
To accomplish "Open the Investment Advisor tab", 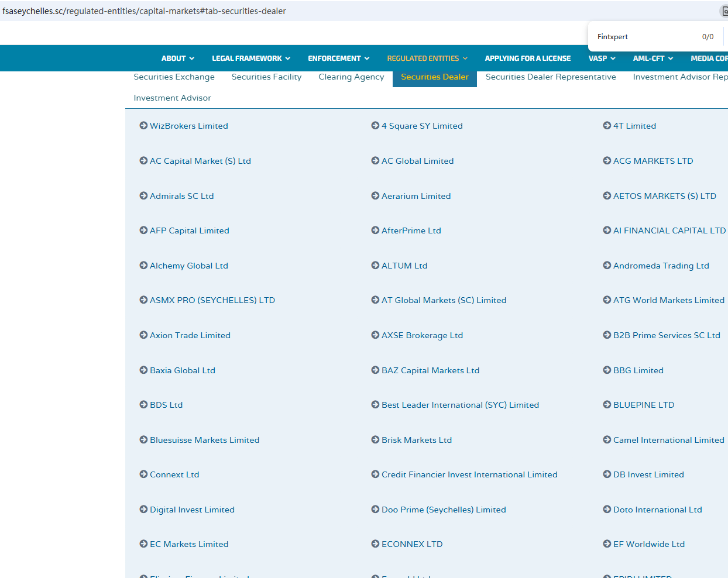I will [x=172, y=98].
